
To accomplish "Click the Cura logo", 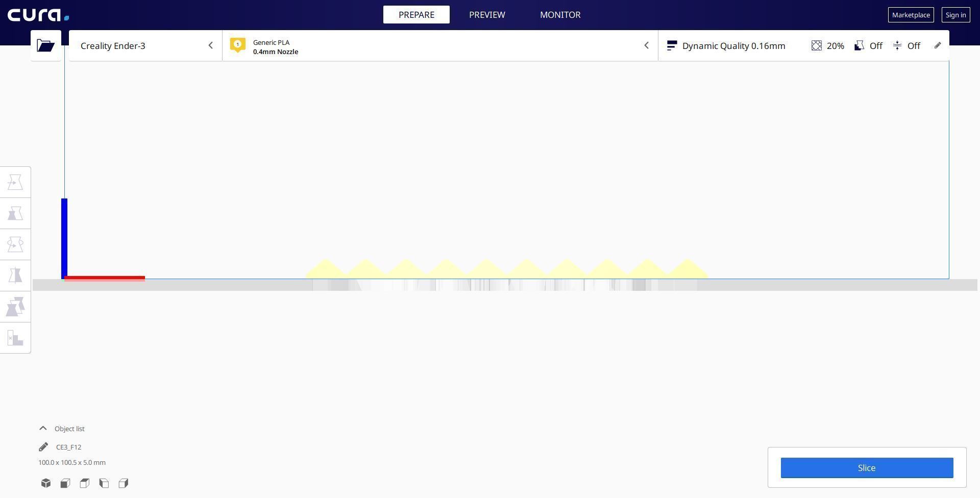I will click(x=38, y=15).
